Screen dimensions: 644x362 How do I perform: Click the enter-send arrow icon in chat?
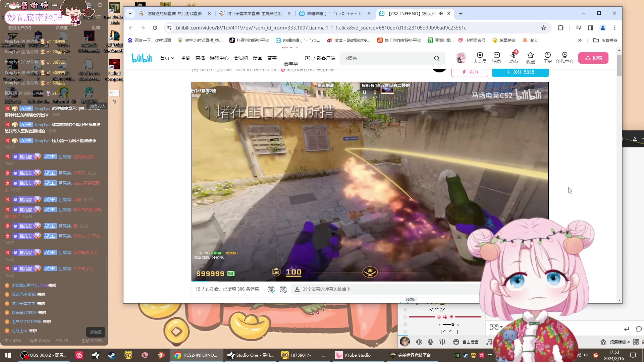627,329
